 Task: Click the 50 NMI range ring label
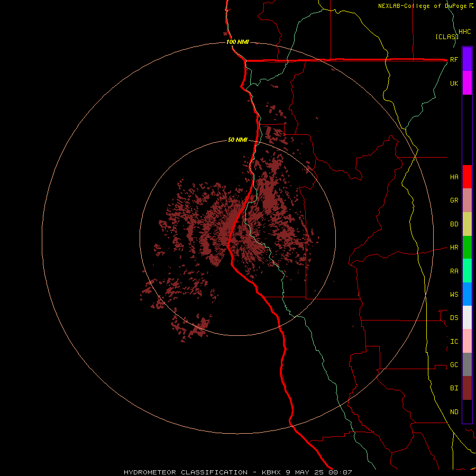237,140
